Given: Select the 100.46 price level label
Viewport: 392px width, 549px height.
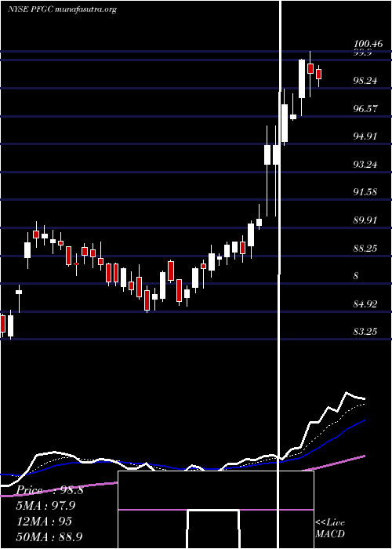Looking at the screenshot, I should pos(368,44).
